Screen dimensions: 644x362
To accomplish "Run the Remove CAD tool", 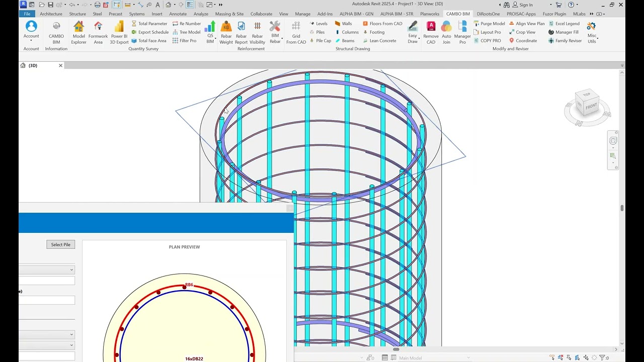I will click(431, 33).
